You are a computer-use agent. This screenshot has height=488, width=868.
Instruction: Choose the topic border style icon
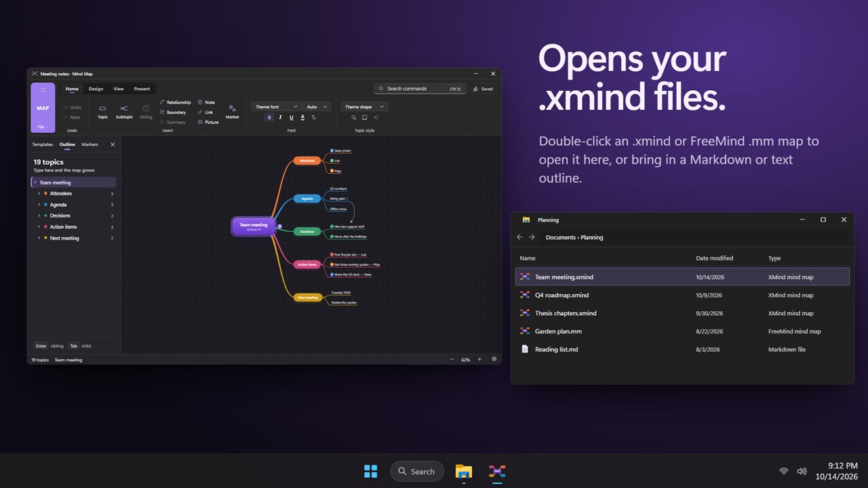(364, 117)
